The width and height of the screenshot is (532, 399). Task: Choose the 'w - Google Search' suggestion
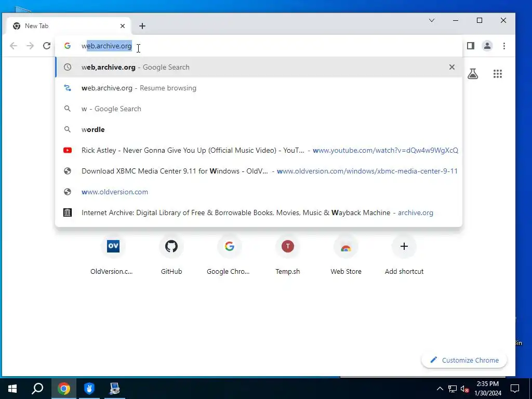[259, 109]
